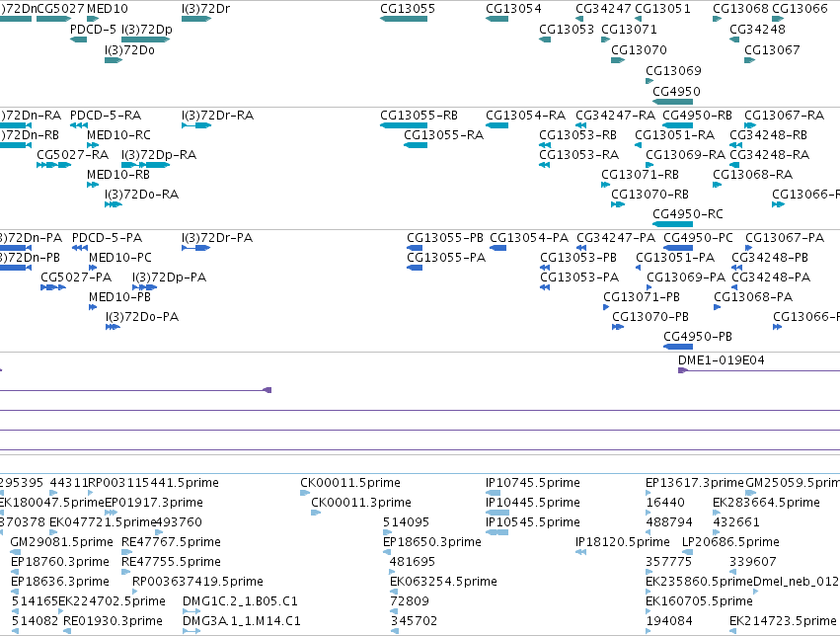Click the l(3)72Do gene label
This screenshot has height=636, width=840.
coord(129,49)
